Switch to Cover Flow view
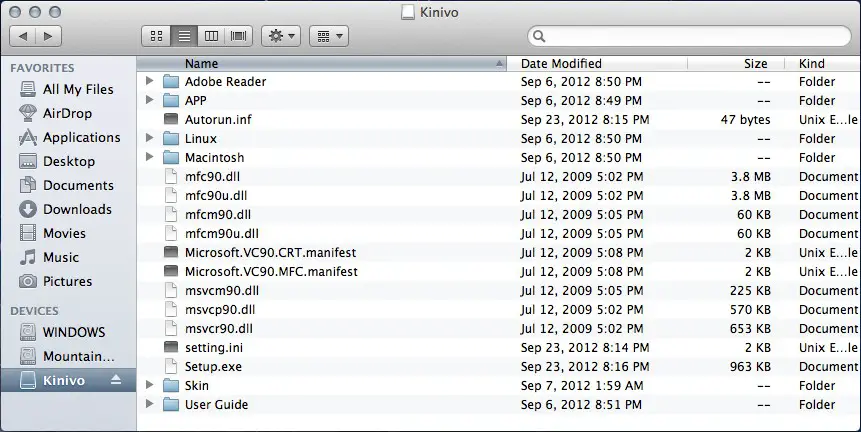Screen dimensions: 861x432 pyautogui.click(x=238, y=36)
